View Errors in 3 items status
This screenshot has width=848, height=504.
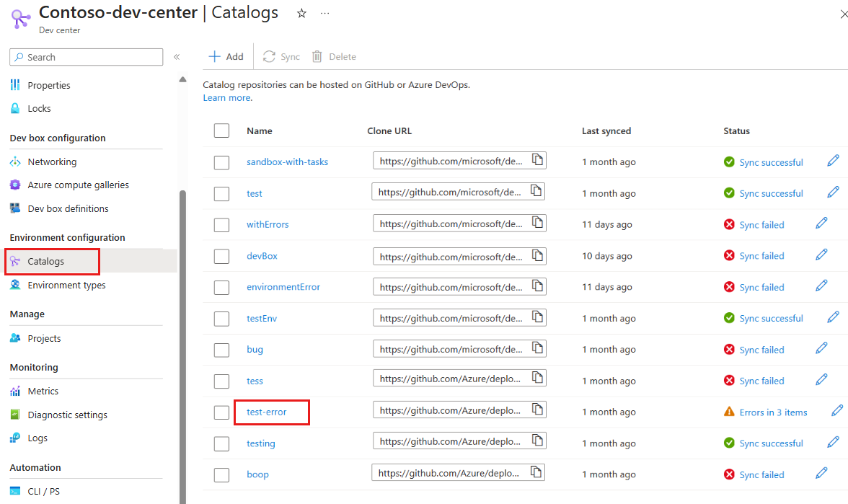tap(773, 412)
